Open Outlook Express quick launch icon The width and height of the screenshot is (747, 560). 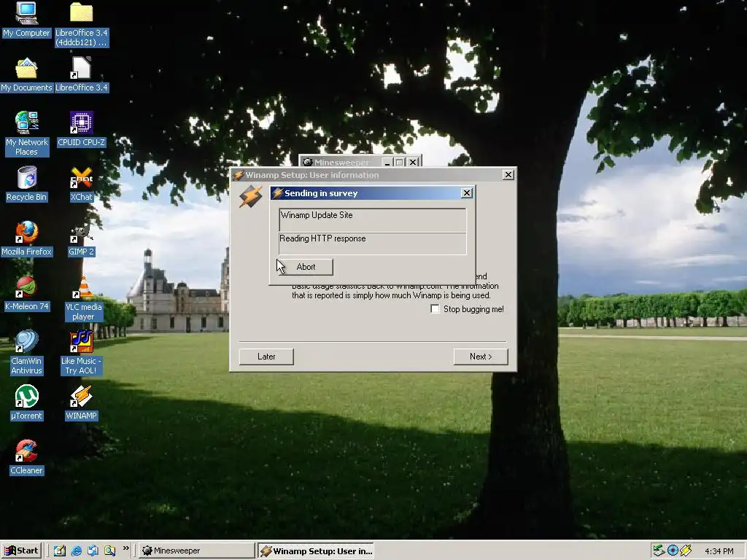tap(93, 551)
